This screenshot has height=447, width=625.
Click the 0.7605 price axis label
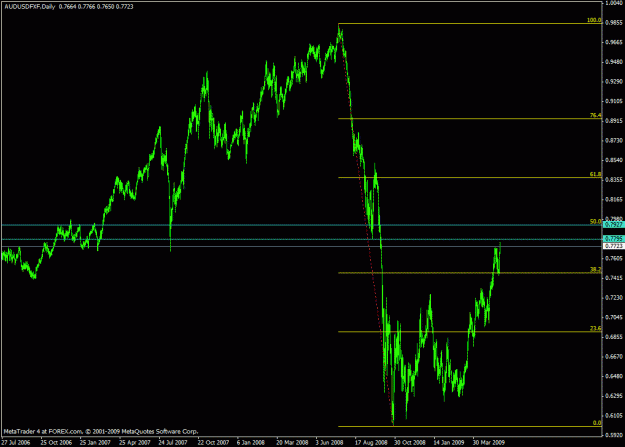pos(614,258)
